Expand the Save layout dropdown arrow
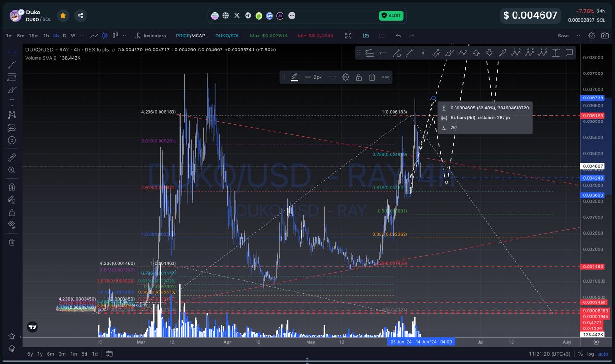 (578, 36)
